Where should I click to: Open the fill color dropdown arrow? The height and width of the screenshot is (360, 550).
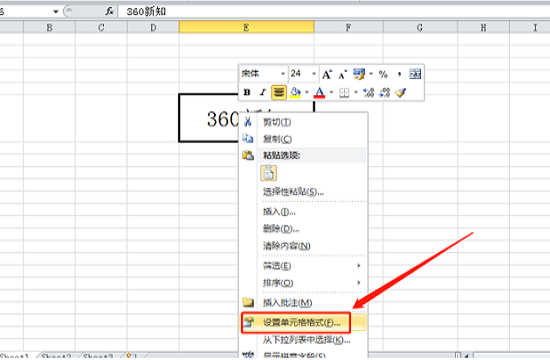coord(307,92)
